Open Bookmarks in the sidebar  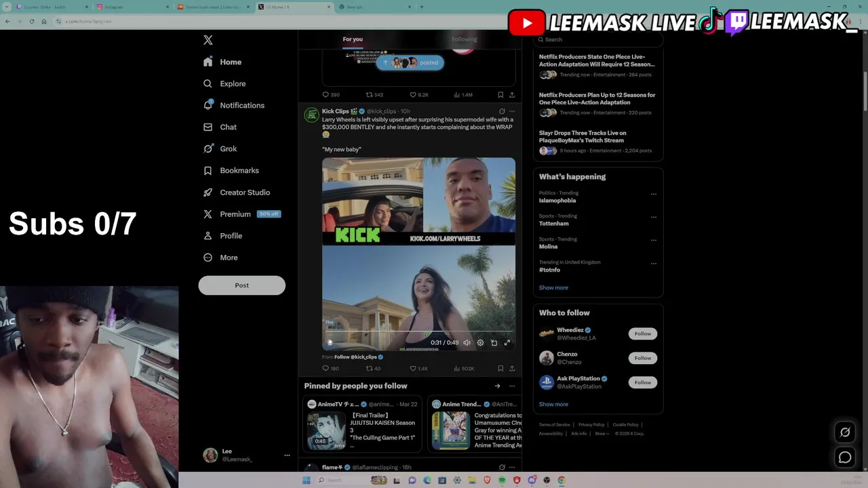[231, 170]
